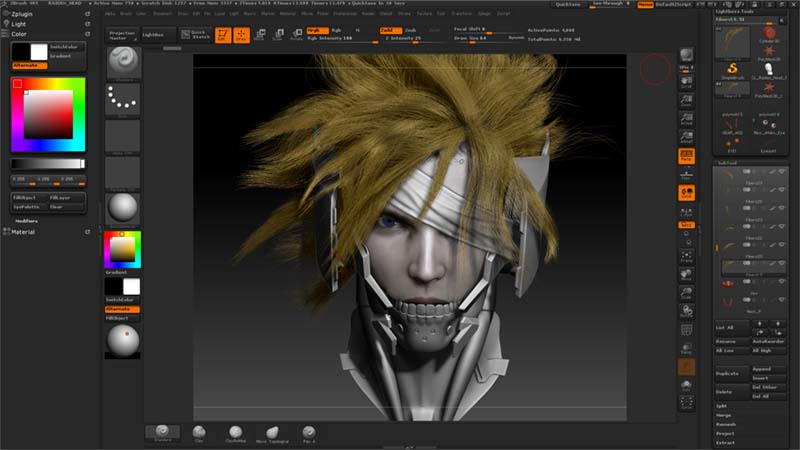Viewport: 800px width, 450px height.
Task: Open the dots stroke type selector
Action: click(x=123, y=100)
